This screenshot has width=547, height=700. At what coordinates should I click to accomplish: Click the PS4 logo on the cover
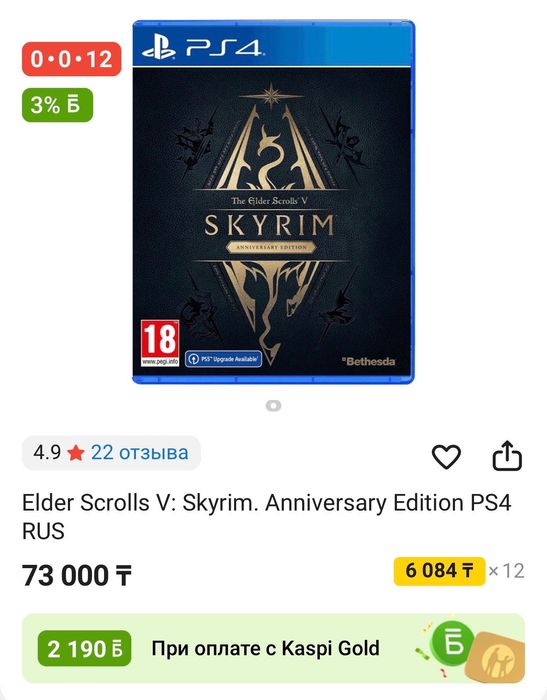coord(203,48)
